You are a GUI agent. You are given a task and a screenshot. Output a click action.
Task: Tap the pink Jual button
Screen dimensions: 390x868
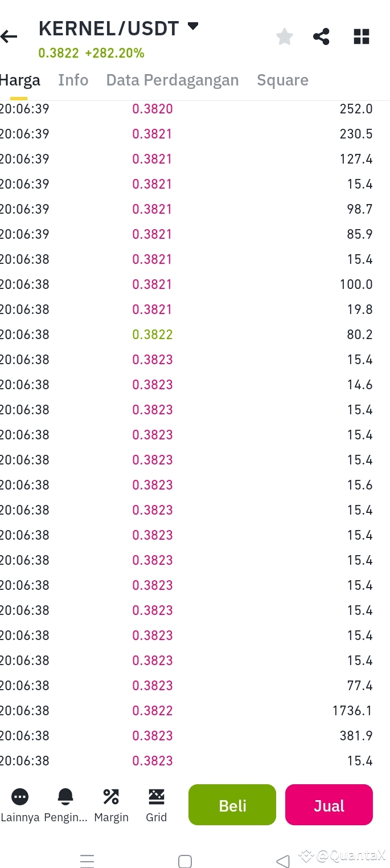[x=329, y=805]
